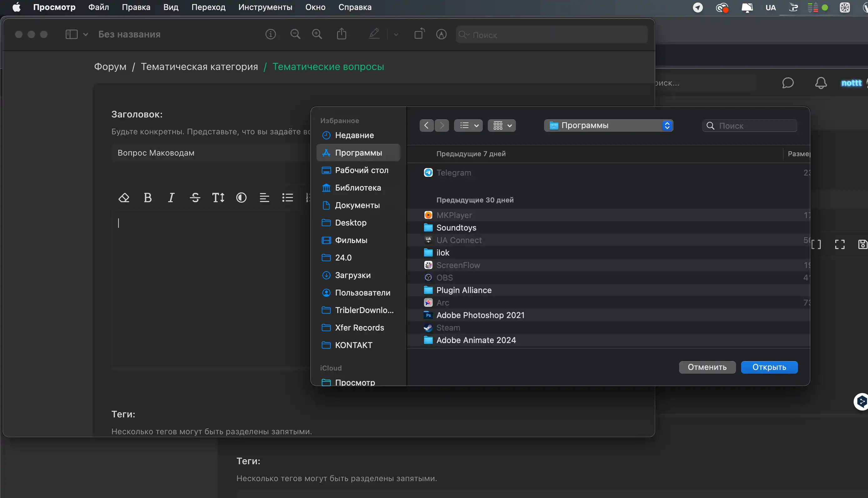Click the Preview toolbar search field
Viewport: 868px width, 498px height.
[x=552, y=35]
